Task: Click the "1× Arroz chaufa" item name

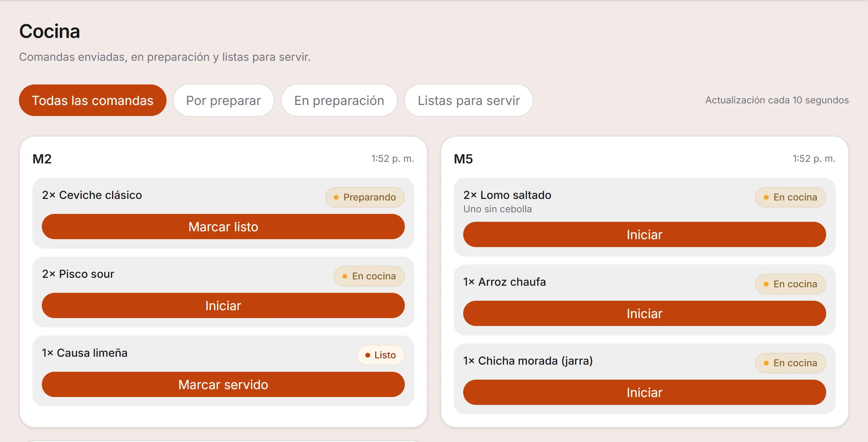Action: pos(505,282)
